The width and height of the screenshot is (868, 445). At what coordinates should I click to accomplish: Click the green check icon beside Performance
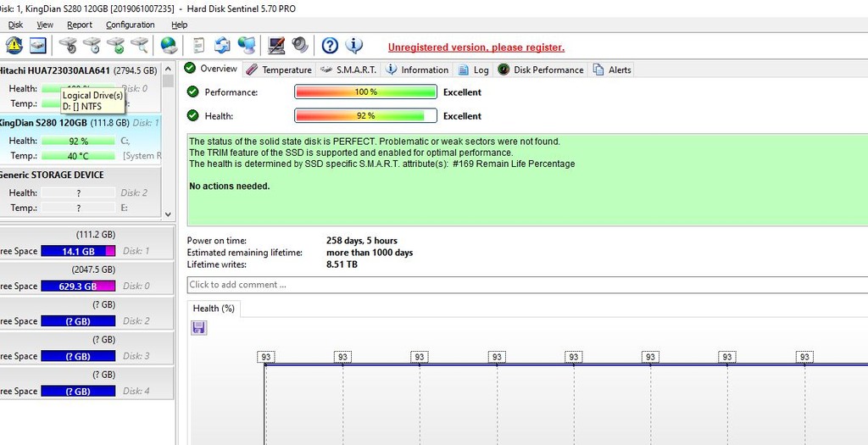(x=192, y=92)
